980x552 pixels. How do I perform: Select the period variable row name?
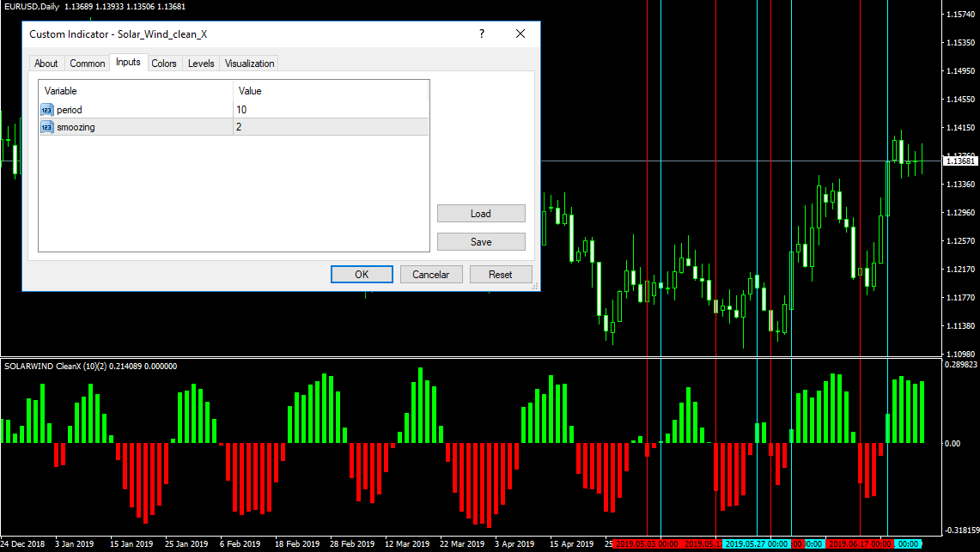(x=70, y=110)
